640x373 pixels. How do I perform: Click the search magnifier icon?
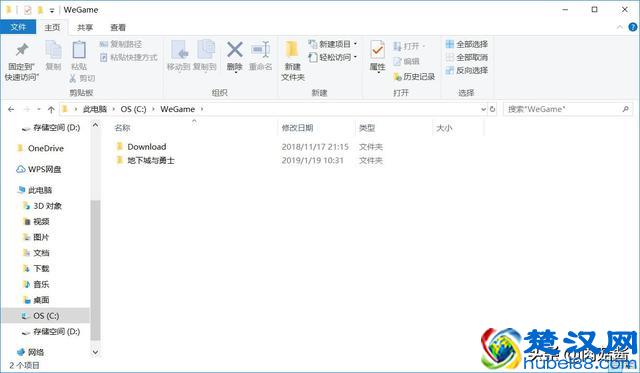[x=625, y=109]
